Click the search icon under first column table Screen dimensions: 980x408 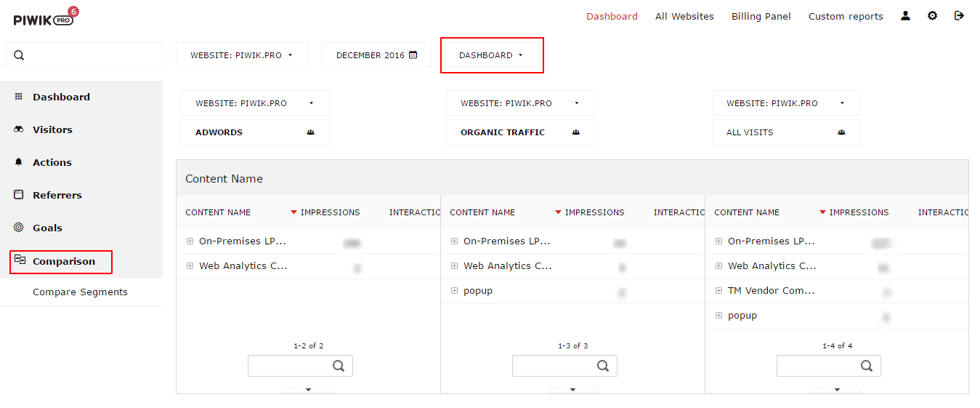pos(339,366)
